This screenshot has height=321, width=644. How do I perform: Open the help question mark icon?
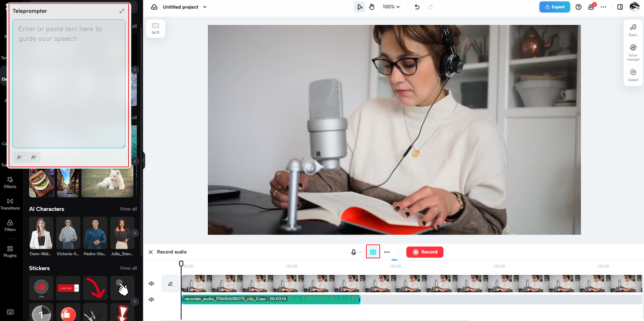tap(579, 7)
